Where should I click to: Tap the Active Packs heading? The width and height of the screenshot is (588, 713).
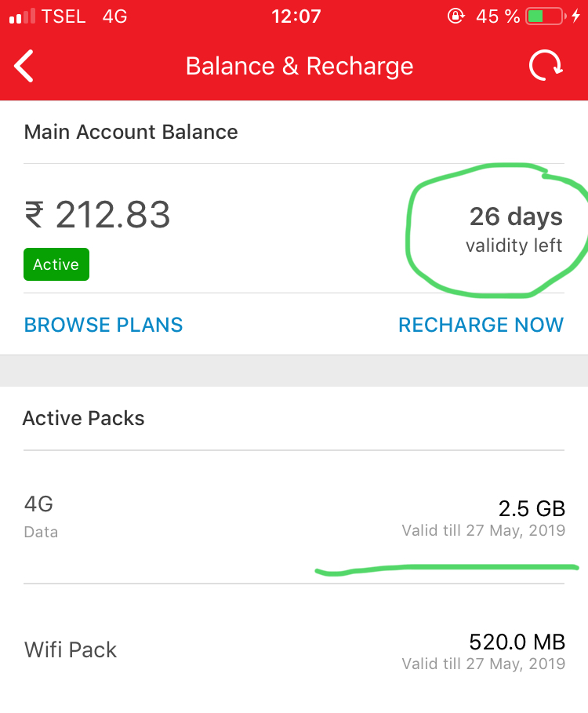coord(84,418)
